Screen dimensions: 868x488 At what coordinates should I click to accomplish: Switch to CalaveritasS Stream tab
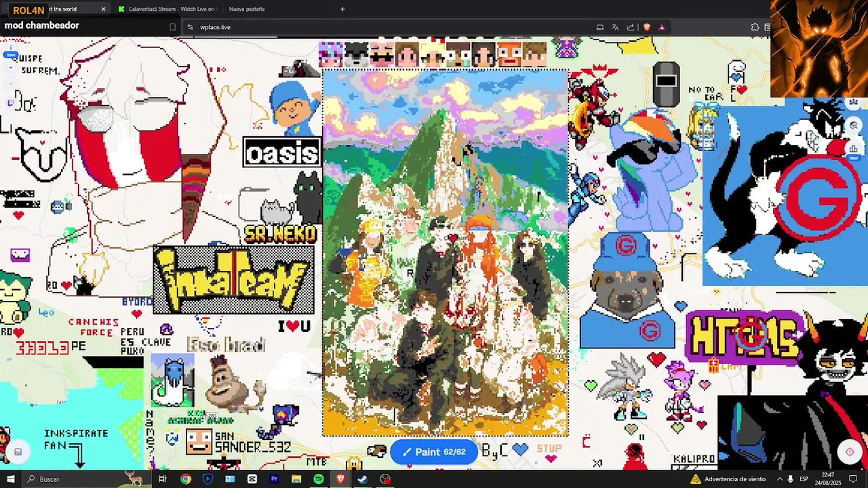(166, 9)
